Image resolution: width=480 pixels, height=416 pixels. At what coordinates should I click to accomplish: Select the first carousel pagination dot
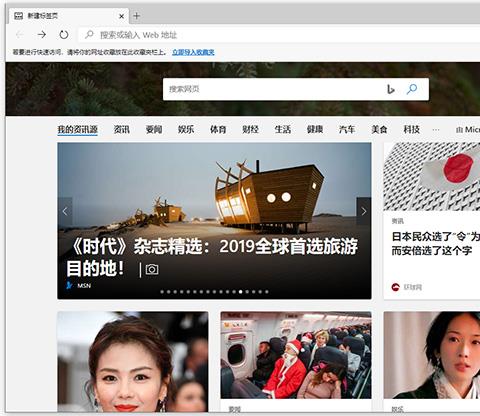pos(162,292)
